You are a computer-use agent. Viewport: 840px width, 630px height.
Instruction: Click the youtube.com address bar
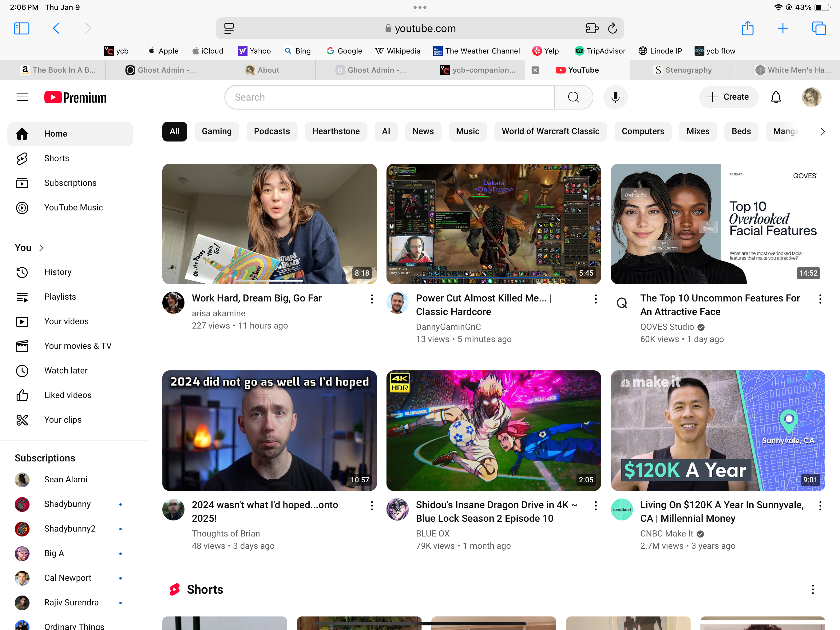coord(420,29)
